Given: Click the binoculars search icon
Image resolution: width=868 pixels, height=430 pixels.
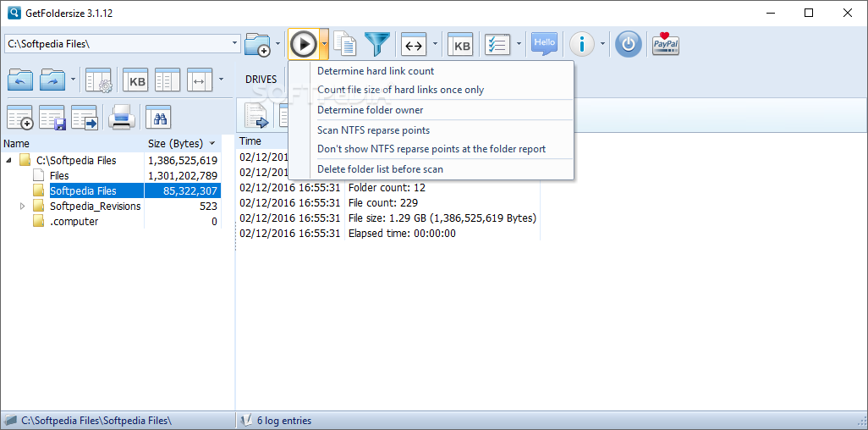Looking at the screenshot, I should pos(158,117).
